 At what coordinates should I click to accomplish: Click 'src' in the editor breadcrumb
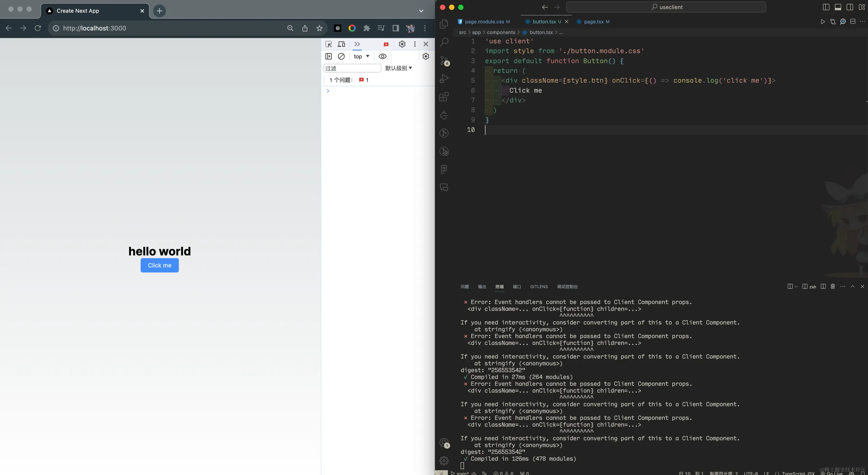[x=462, y=32]
